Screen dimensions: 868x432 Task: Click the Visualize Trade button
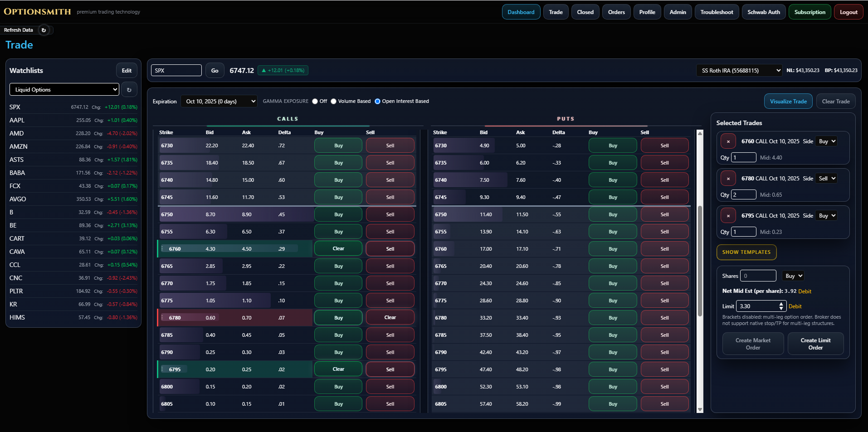(x=788, y=102)
